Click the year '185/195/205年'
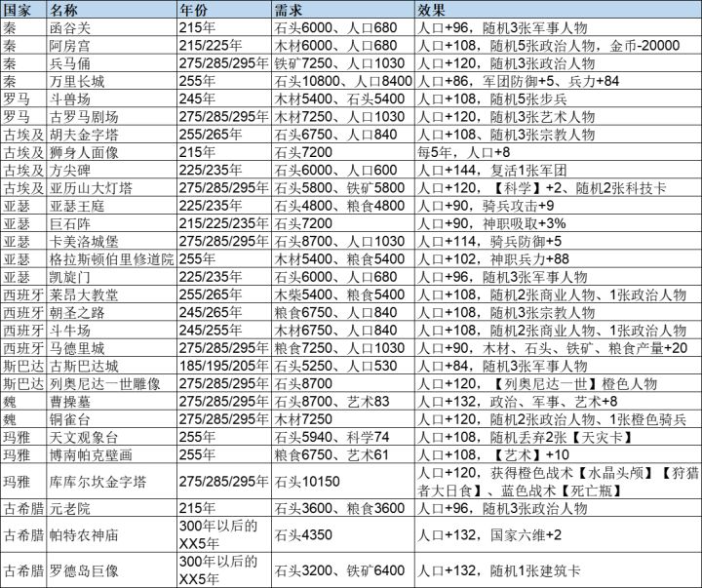Viewport: 702px width, 588px height. [x=224, y=366]
